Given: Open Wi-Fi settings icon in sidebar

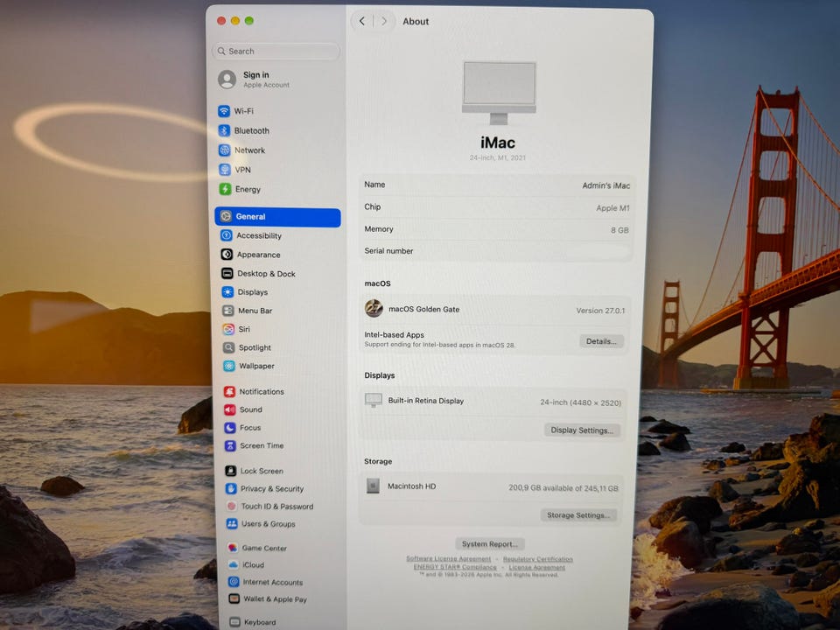Looking at the screenshot, I should (224, 111).
